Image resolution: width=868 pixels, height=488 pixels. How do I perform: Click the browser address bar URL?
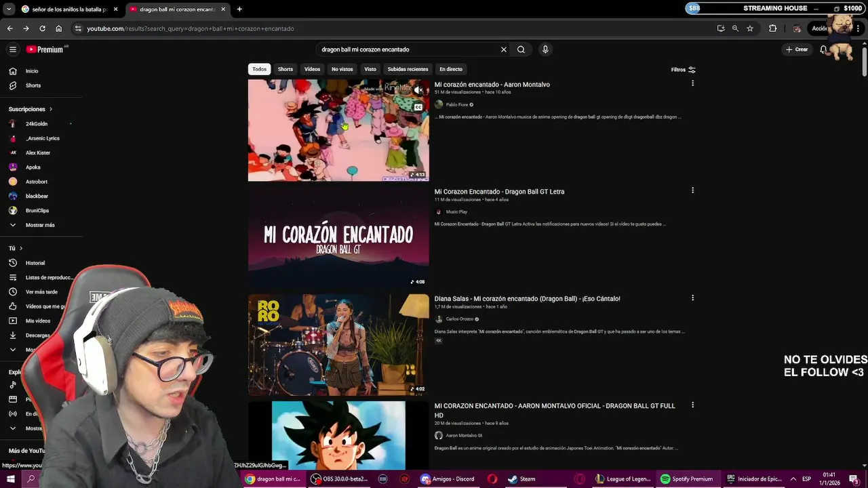tap(191, 28)
